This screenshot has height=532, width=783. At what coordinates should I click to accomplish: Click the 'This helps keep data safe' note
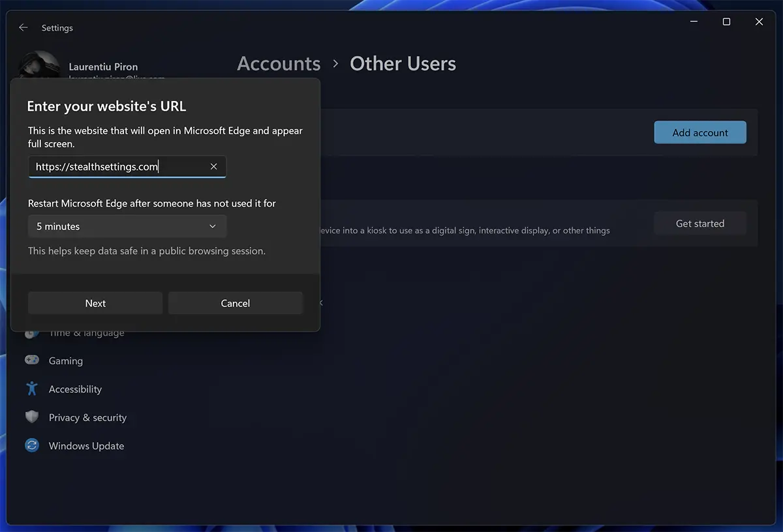[147, 250]
